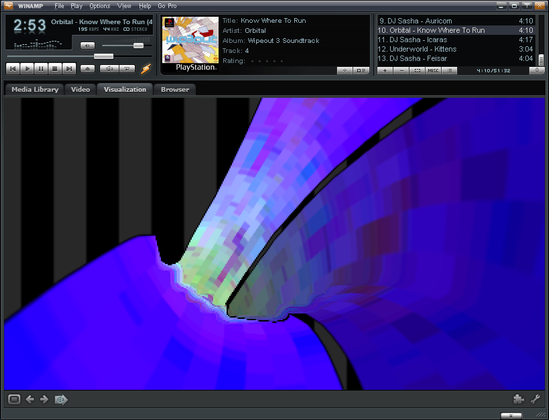Switch to the Media Library tab
This screenshot has width=549, height=420.
[35, 89]
